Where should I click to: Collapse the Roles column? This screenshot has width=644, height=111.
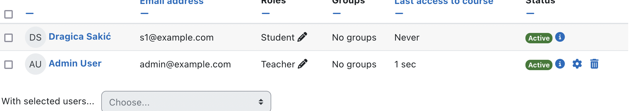[x=266, y=13]
